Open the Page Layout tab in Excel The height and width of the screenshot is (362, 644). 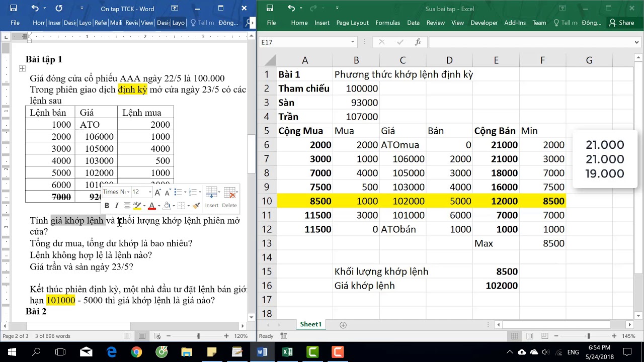[x=352, y=23]
